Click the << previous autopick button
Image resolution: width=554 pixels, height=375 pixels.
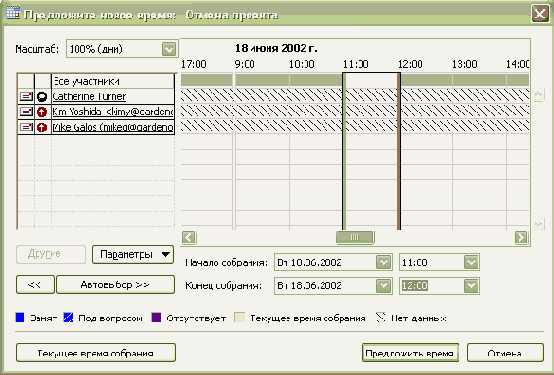tap(35, 285)
